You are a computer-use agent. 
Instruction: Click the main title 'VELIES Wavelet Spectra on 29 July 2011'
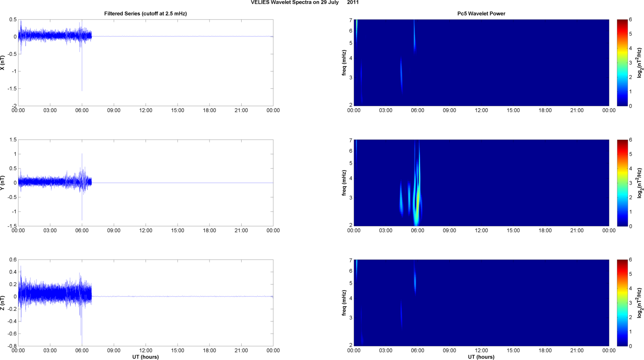[x=305, y=3]
